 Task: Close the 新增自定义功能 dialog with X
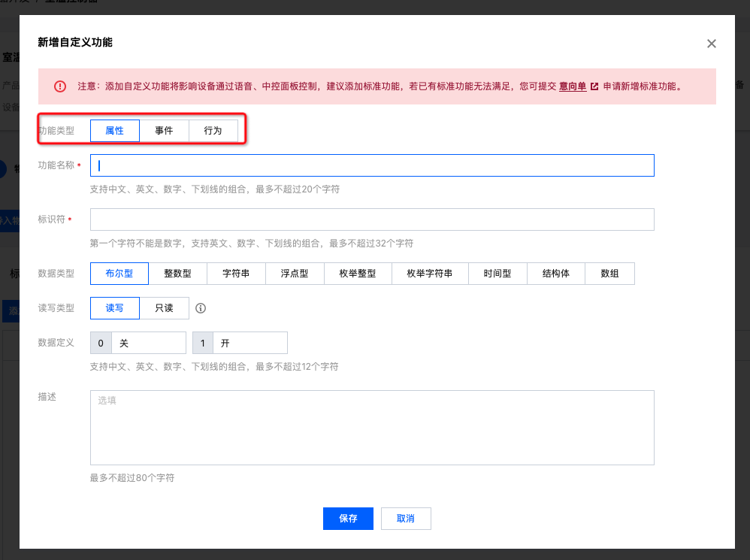711,44
